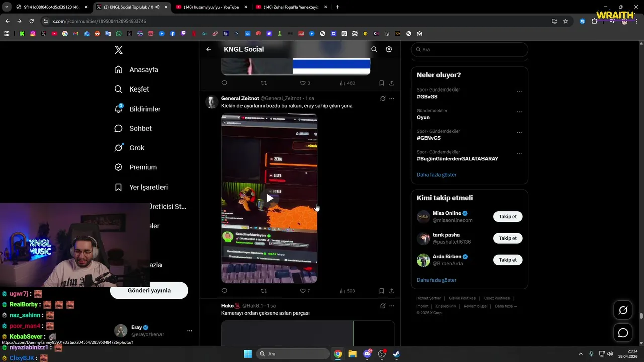Reply to the post with 460 views
Viewport: 644px width, 362px height.
(x=224, y=83)
